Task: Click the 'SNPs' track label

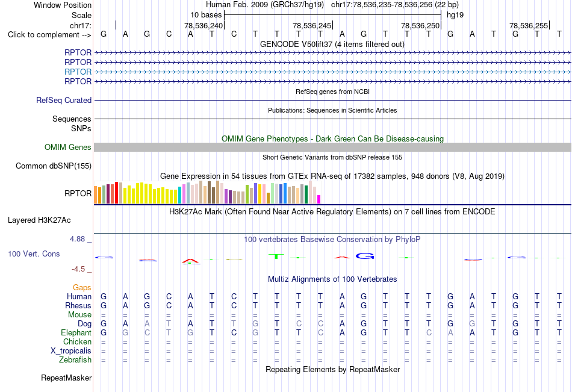Action: [x=81, y=128]
